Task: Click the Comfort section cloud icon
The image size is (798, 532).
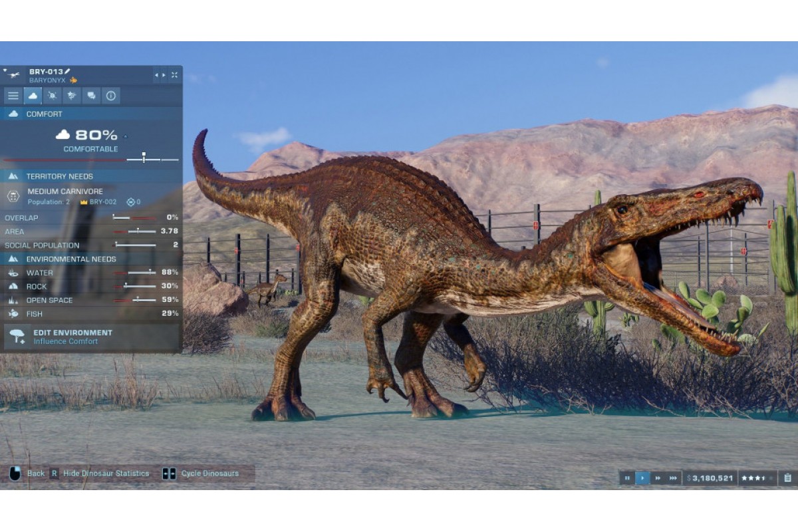Action: (13, 114)
